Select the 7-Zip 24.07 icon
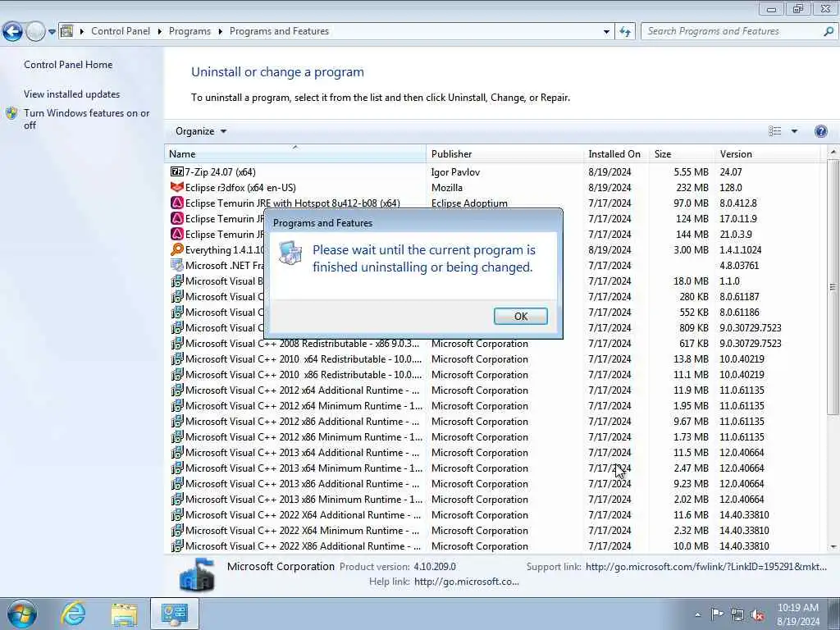Screen dimensions: 840x630 point(177,172)
